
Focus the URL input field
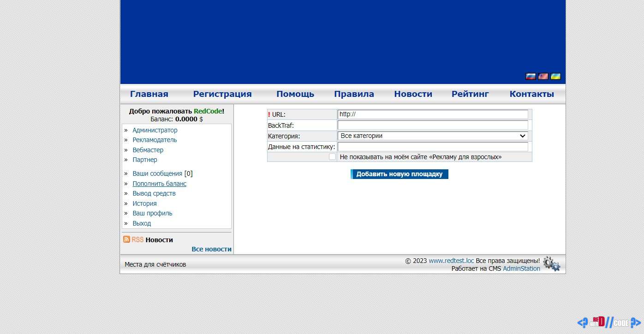433,114
